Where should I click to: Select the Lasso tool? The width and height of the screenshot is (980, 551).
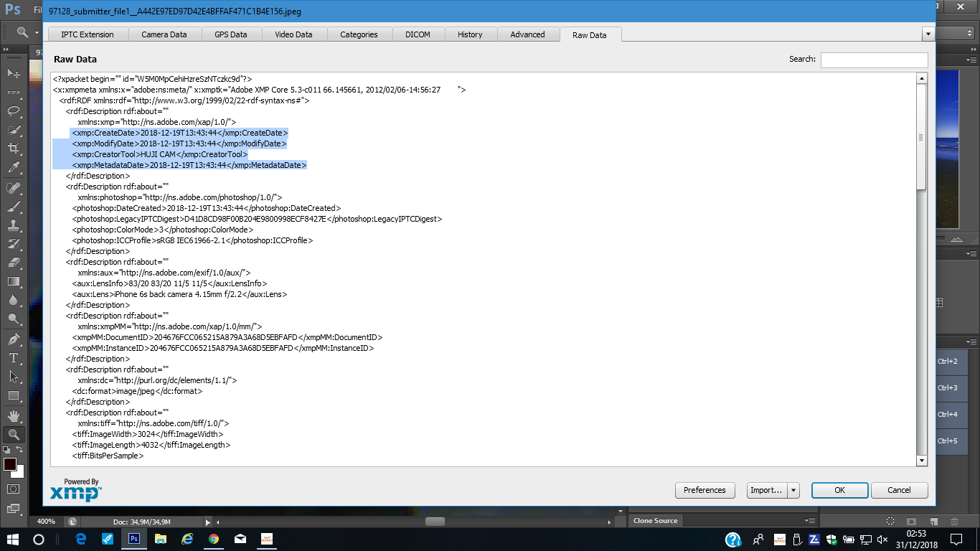14,111
